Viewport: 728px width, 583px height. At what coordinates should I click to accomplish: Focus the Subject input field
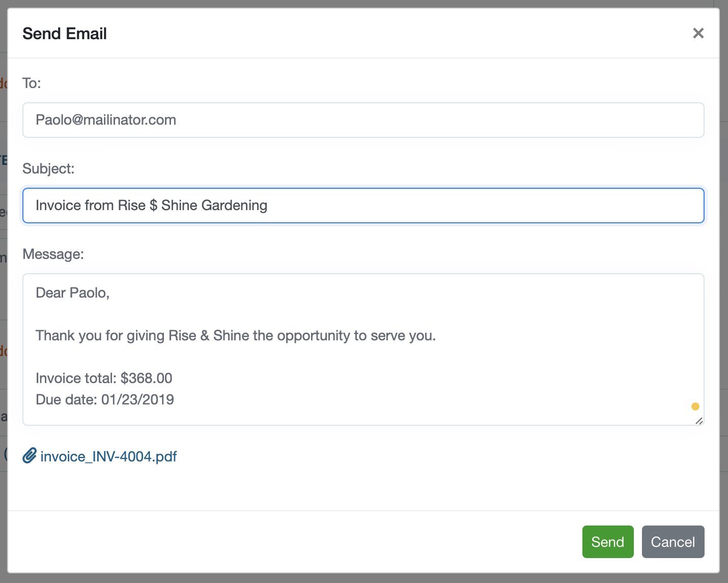tap(363, 206)
